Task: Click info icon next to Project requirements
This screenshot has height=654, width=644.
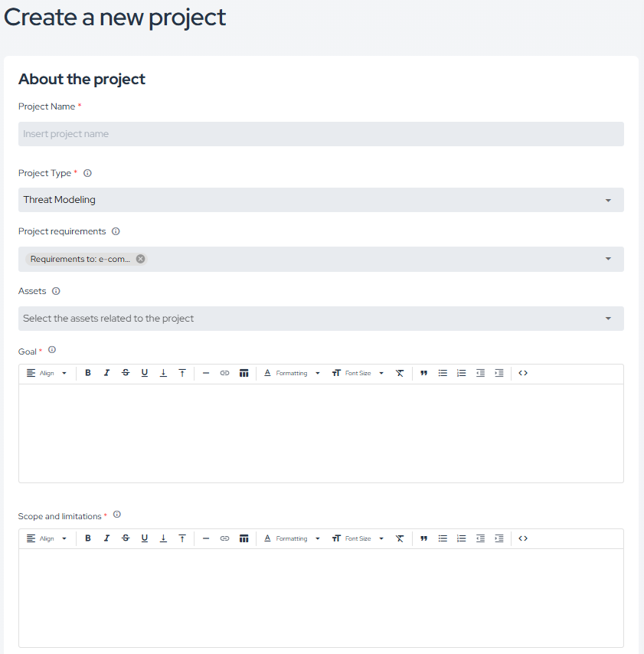Action: coord(116,231)
